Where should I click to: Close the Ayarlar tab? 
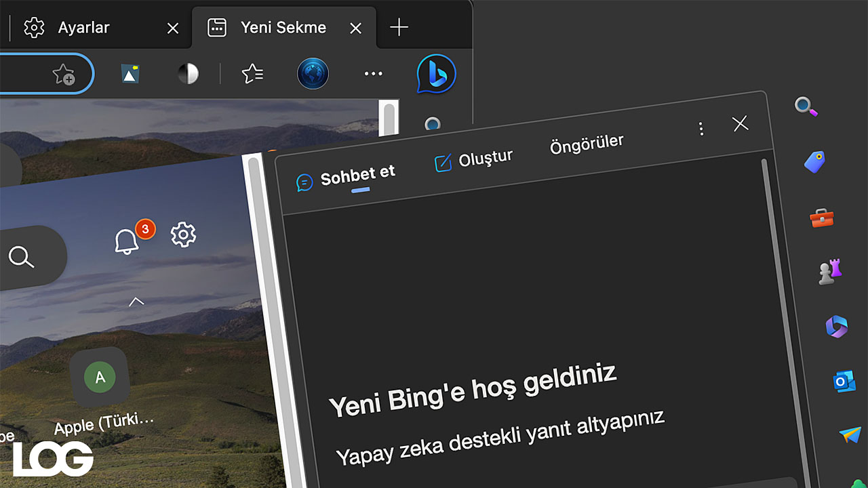[x=173, y=28]
